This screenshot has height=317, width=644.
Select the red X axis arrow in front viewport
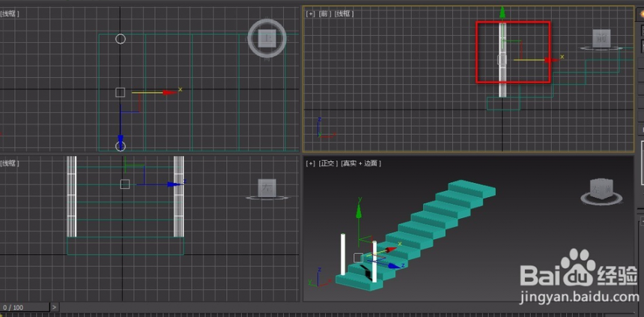point(553,60)
